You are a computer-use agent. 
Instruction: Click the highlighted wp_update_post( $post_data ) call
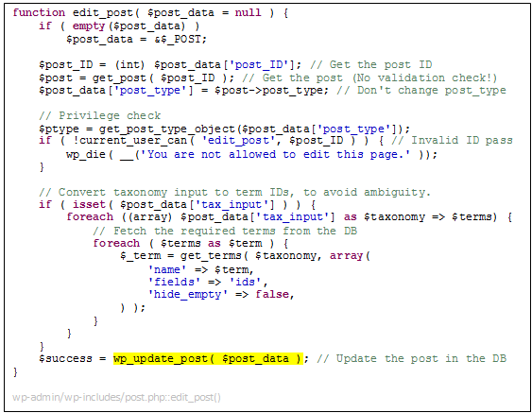tap(208, 359)
